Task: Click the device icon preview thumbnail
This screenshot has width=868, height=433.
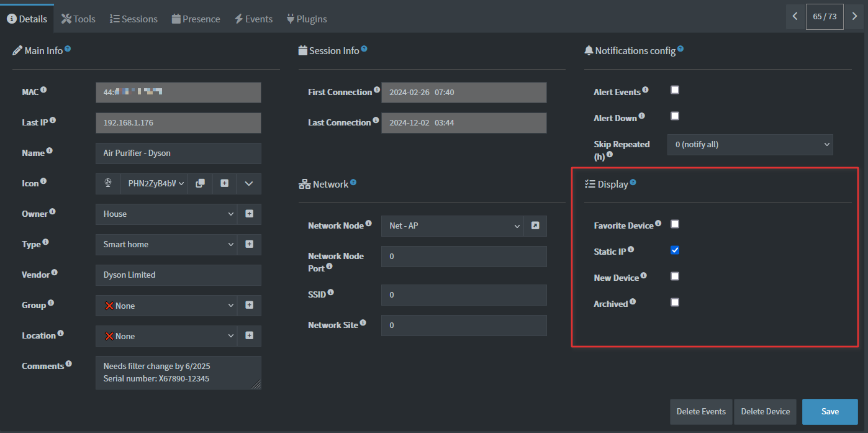Action: point(108,183)
